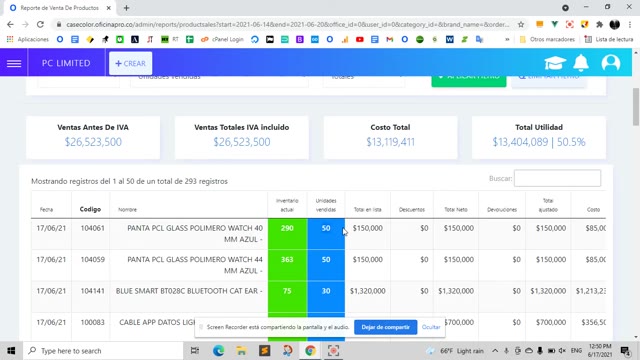Open the Gmail bookmark icon
640x360 pixels.
389,40
